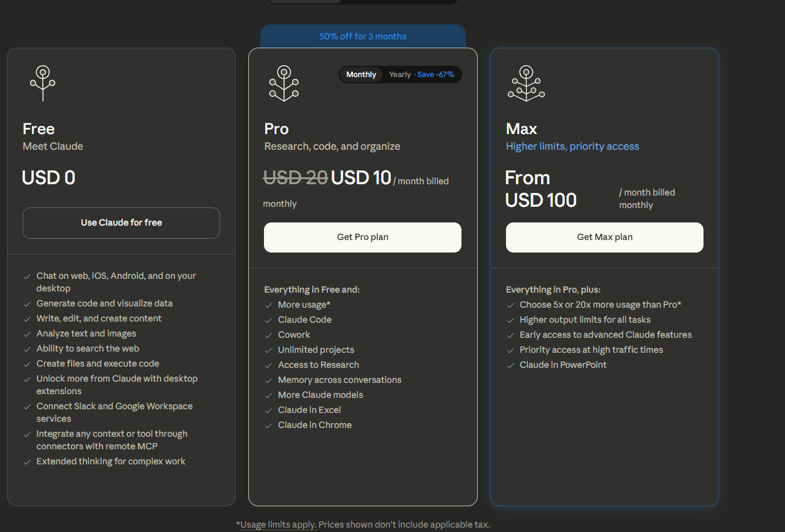Click the Free plan heading
785x532 pixels.
pyautogui.click(x=39, y=128)
